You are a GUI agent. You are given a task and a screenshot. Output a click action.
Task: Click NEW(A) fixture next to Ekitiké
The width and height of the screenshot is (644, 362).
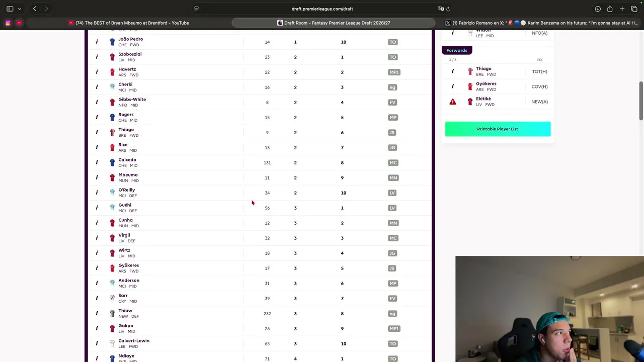tap(539, 102)
